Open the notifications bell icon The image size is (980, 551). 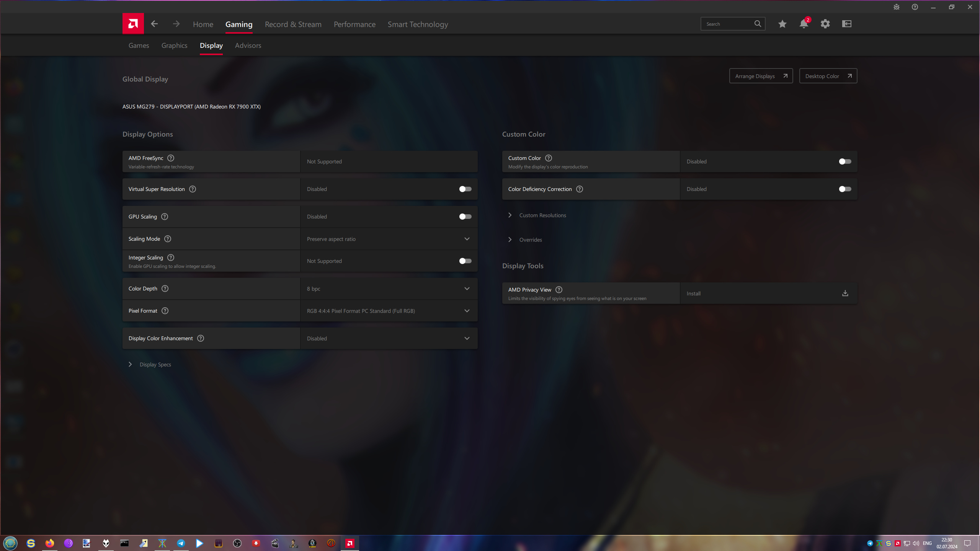pyautogui.click(x=804, y=24)
